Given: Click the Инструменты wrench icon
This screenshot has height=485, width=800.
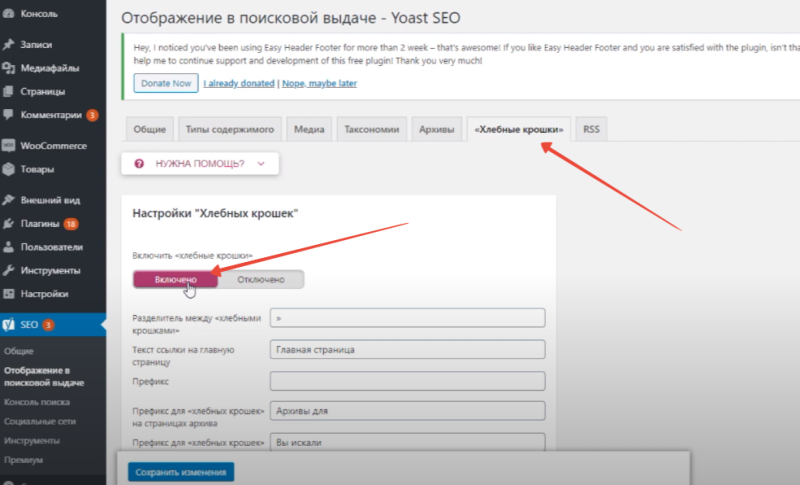Looking at the screenshot, I should (8, 270).
